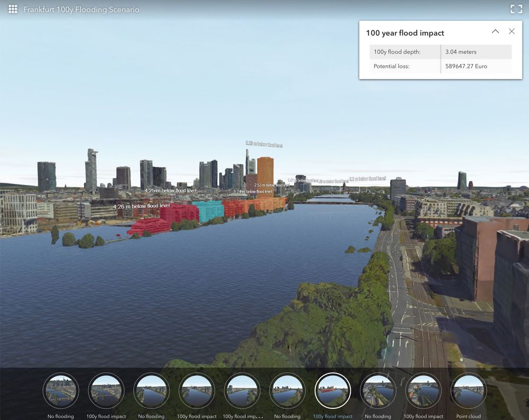Click the 100y flood depth value 3.04 meters
Image resolution: width=529 pixels, height=420 pixels.
(x=461, y=51)
